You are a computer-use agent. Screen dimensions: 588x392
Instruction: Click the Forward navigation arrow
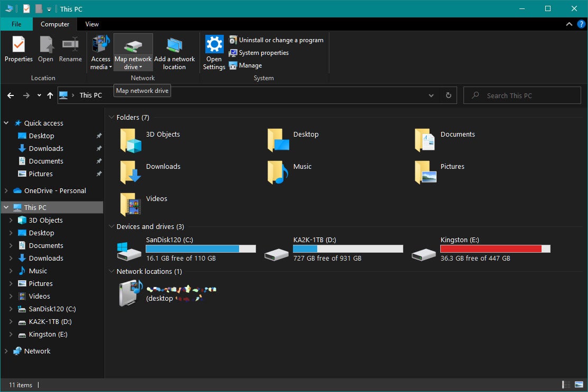click(x=26, y=95)
